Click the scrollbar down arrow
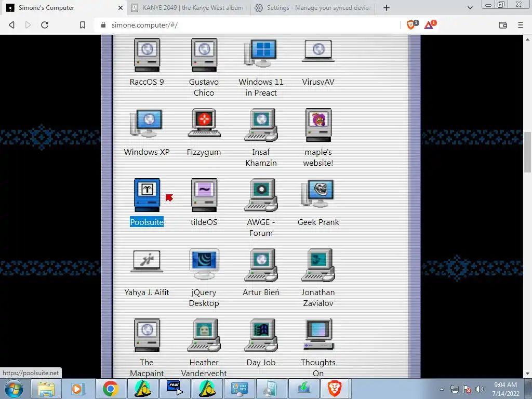Image resolution: width=532 pixels, height=399 pixels. click(x=528, y=374)
